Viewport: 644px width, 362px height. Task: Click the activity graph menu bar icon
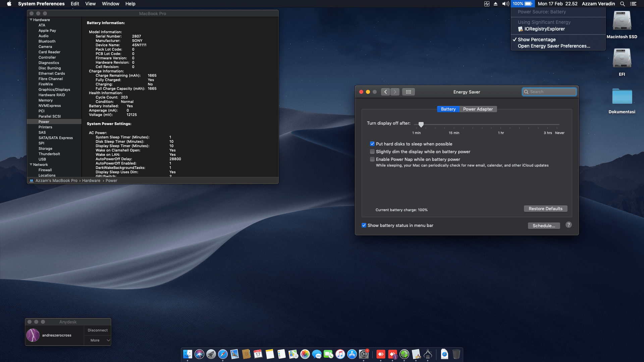coord(487,4)
